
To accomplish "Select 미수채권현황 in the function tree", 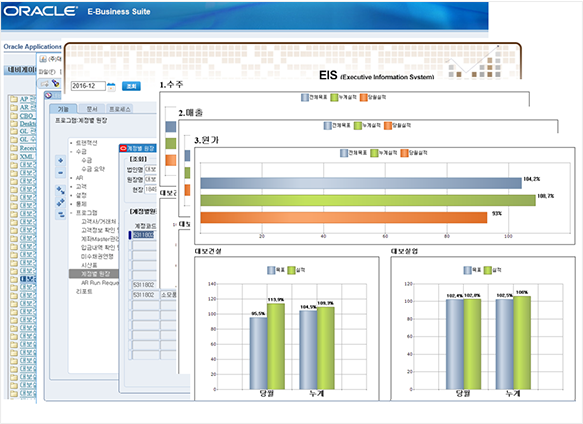I will tap(97, 256).
